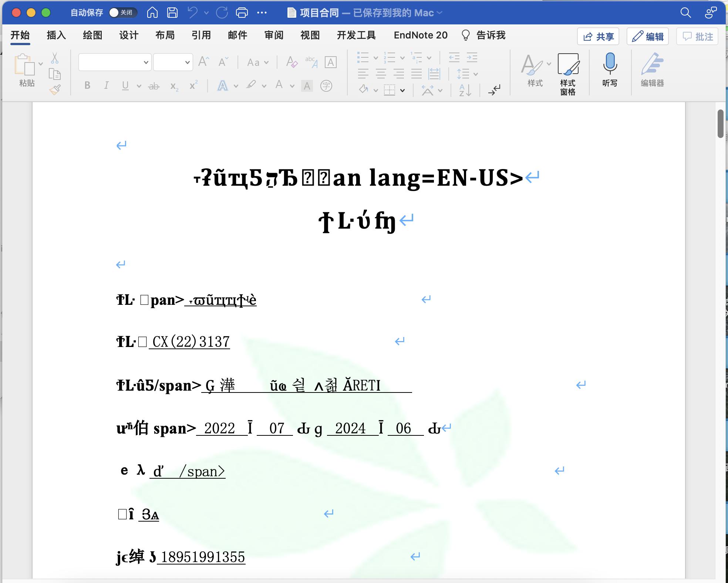Toggle bold formatting
The image size is (728, 583).
(x=87, y=86)
